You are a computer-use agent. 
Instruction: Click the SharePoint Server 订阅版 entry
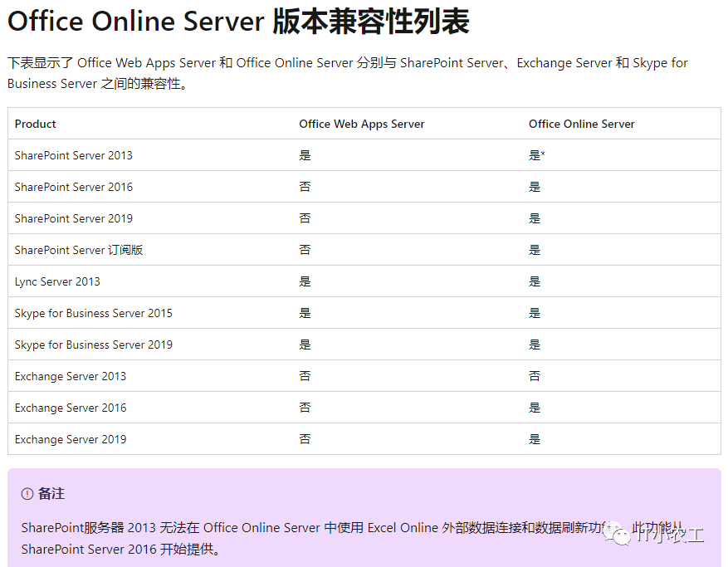coord(78,250)
